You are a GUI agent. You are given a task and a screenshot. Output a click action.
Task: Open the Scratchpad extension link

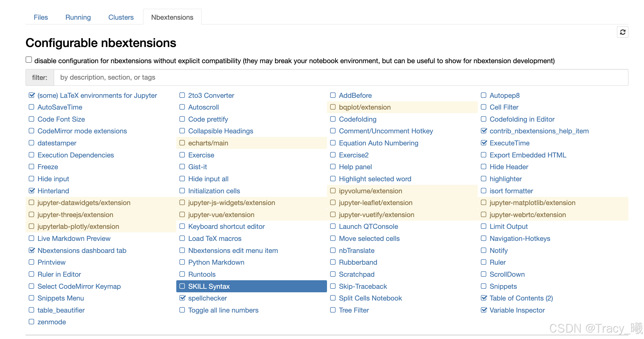click(x=357, y=274)
